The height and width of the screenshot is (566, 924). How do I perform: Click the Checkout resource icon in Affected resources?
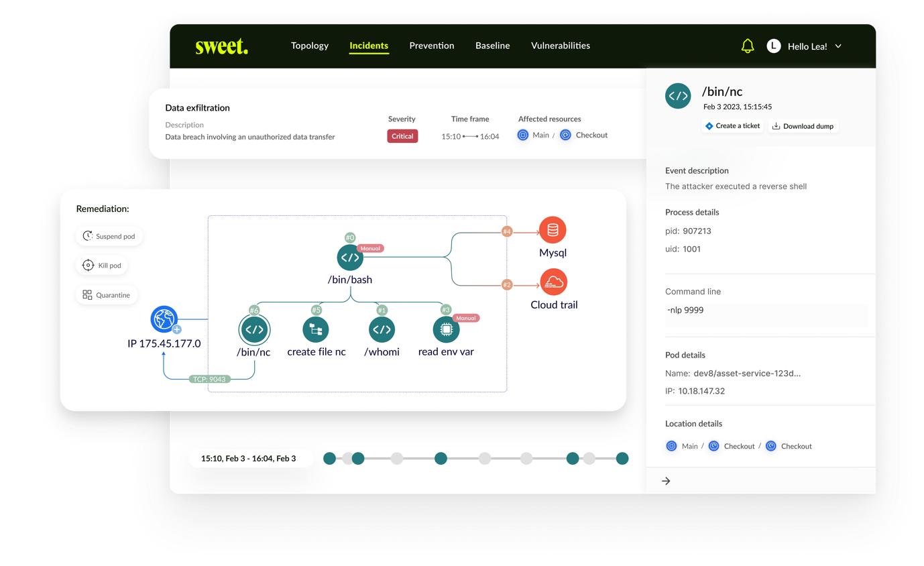[x=565, y=135]
